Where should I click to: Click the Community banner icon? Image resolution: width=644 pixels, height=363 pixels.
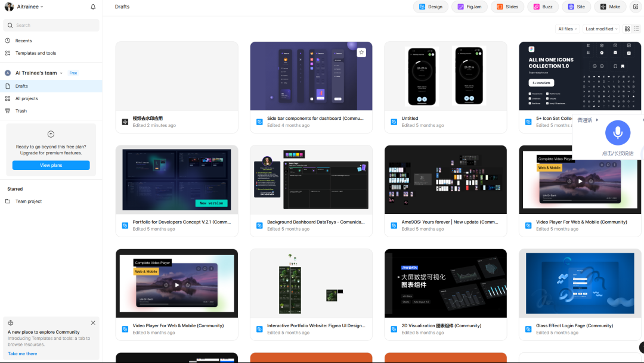point(11,322)
